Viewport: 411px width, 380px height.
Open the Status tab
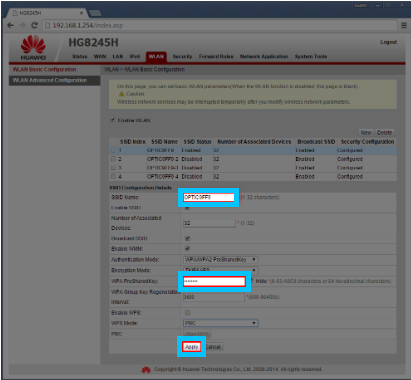[x=79, y=56]
